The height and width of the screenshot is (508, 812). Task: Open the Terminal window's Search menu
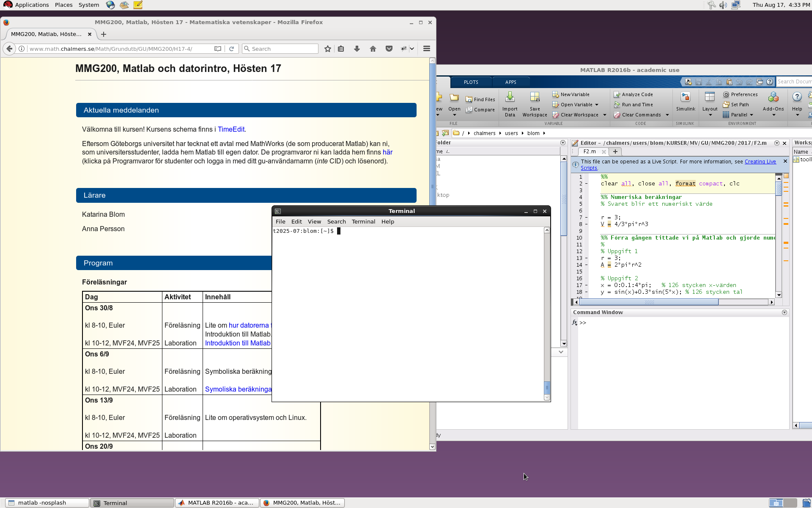coord(336,222)
